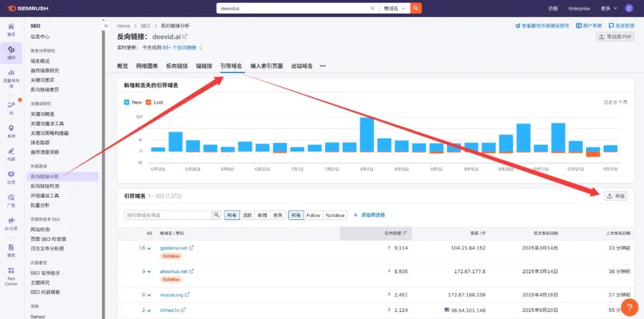Open gptdemo.net external link icon
The image size is (644, 319).
tap(191, 248)
